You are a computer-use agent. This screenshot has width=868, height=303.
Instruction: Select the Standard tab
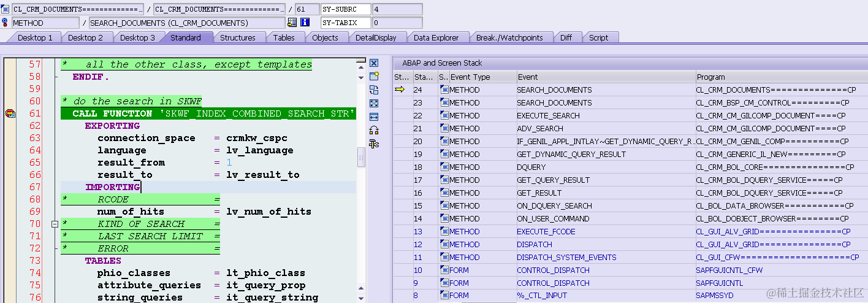click(x=186, y=37)
